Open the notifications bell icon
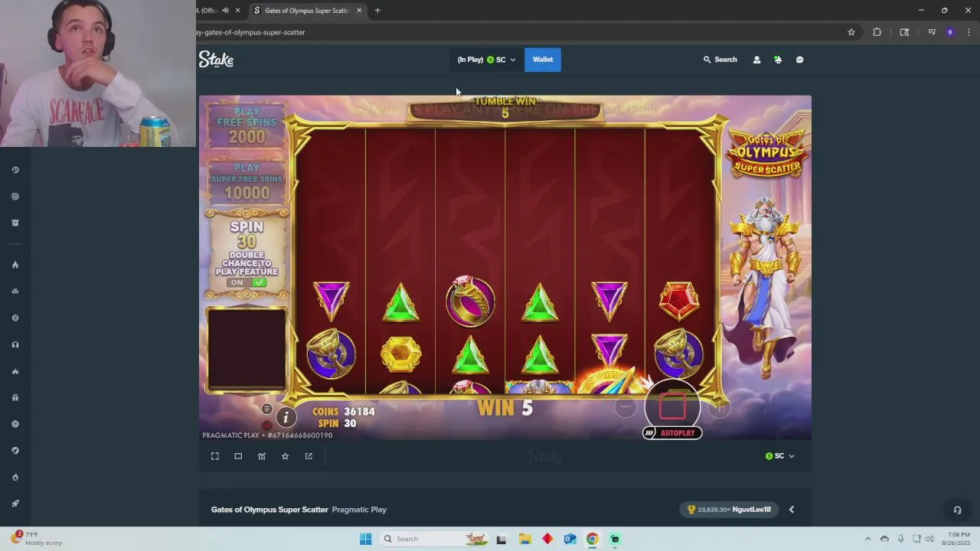The image size is (980, 551). click(778, 60)
